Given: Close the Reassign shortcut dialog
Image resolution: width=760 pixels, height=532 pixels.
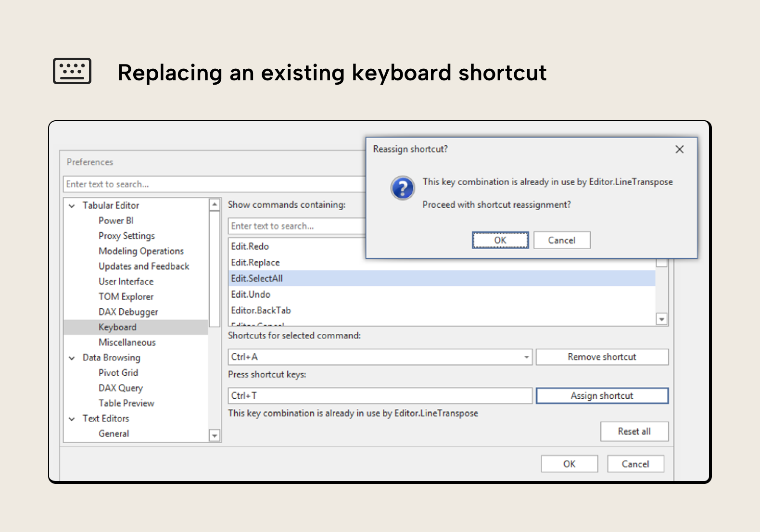Looking at the screenshot, I should click(680, 149).
